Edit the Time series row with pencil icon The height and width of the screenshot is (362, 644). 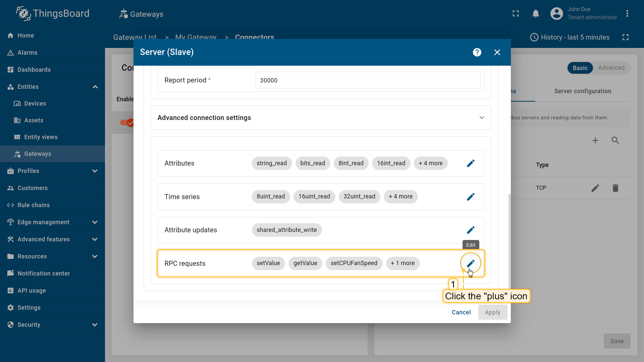click(471, 197)
